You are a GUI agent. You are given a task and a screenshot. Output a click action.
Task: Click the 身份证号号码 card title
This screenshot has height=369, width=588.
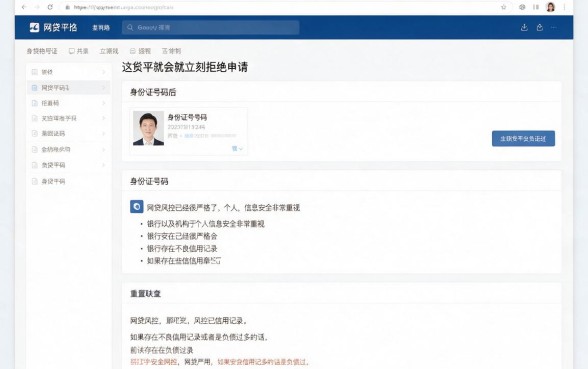187,117
